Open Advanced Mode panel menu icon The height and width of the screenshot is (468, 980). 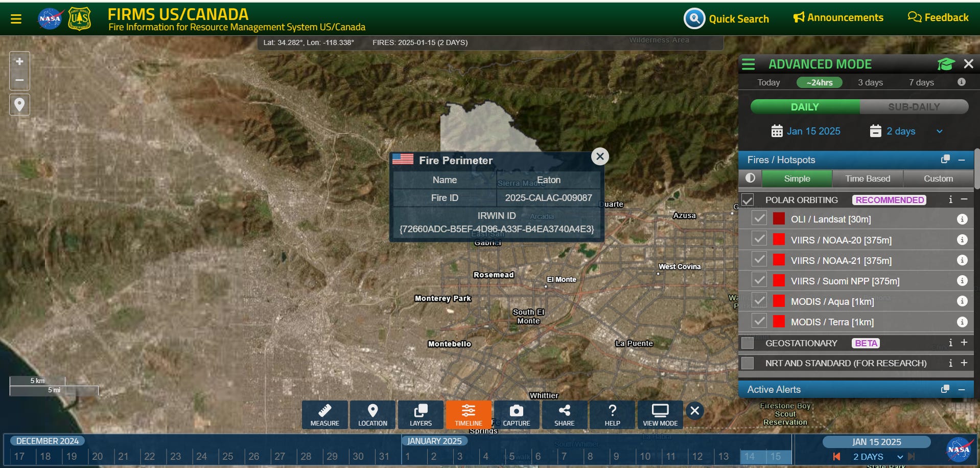point(749,64)
